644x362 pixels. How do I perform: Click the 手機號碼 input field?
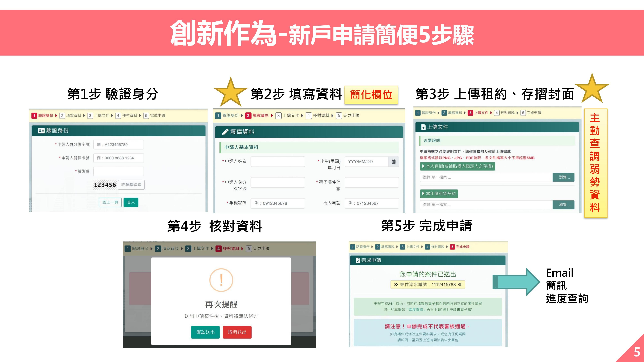click(x=278, y=203)
